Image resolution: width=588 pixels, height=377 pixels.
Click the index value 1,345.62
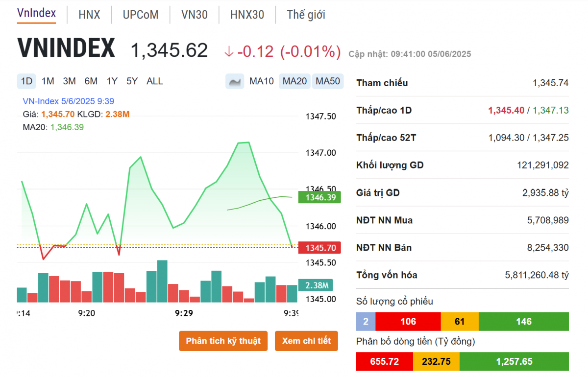(169, 50)
